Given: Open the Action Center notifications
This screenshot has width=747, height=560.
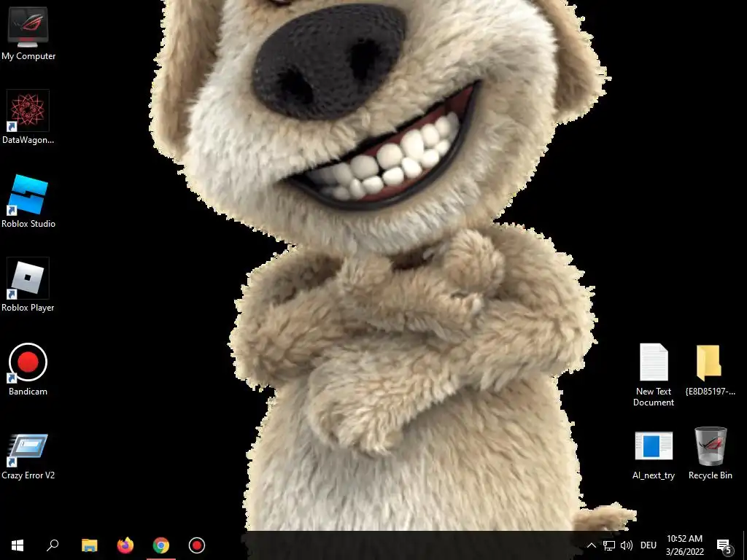Looking at the screenshot, I should (724, 545).
